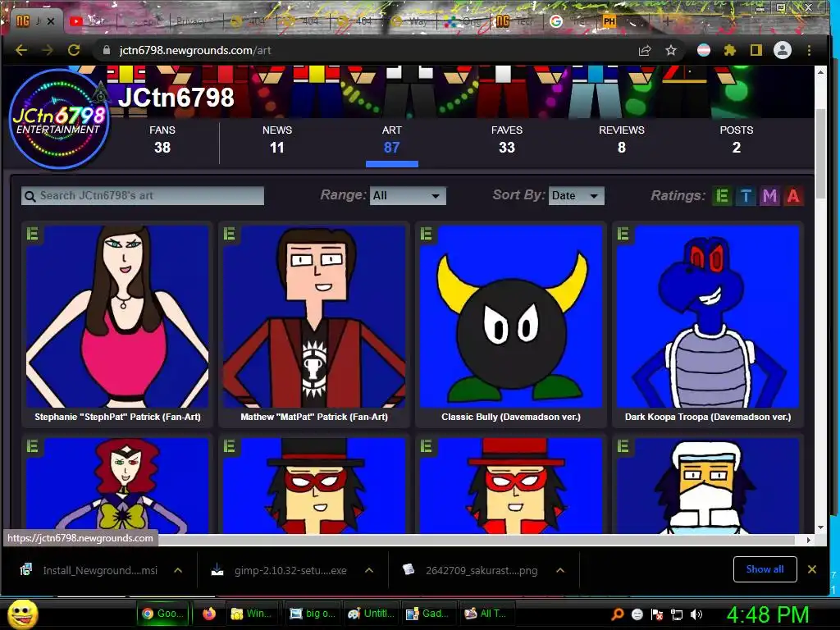Open the black top hat masked character artwork

tap(314, 486)
